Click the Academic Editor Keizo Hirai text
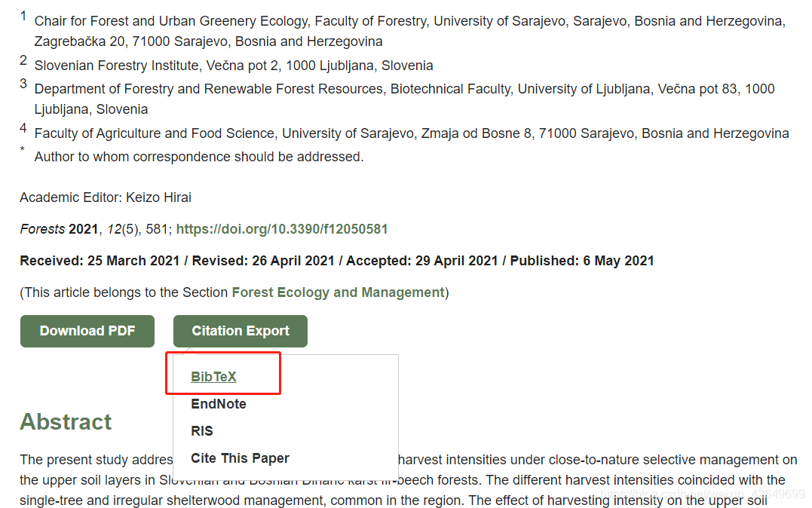The height and width of the screenshot is (508, 812). (x=106, y=197)
